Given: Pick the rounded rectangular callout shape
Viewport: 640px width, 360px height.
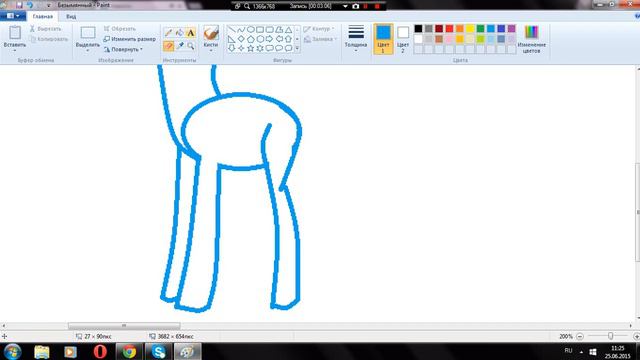Looking at the screenshot, I should pos(269,48).
